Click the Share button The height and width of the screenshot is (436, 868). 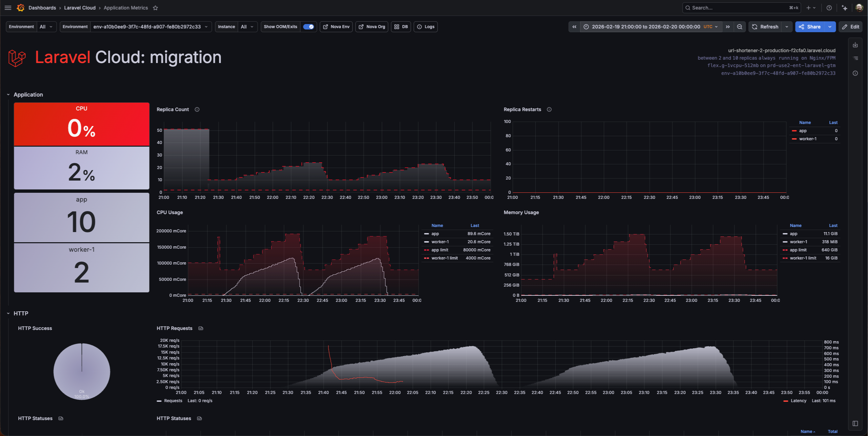pos(810,27)
